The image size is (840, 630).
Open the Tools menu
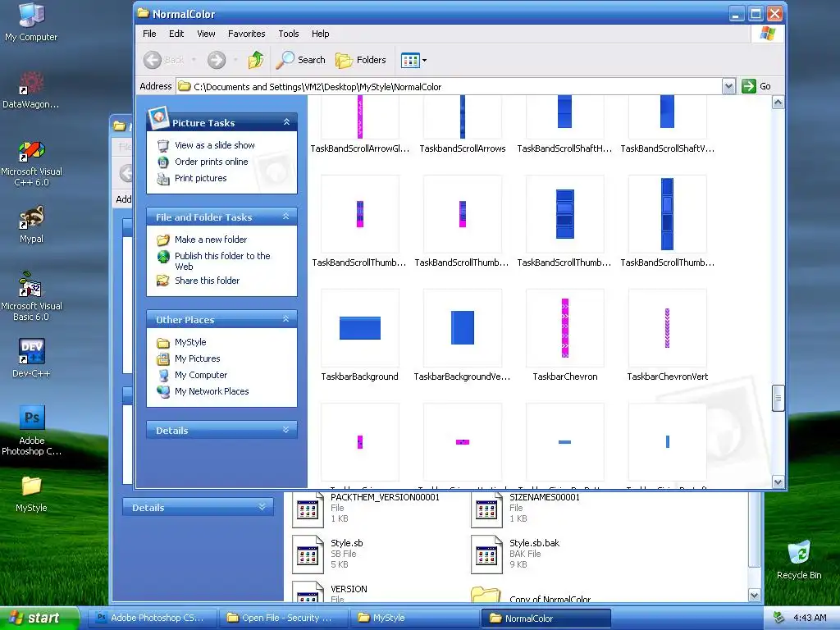coord(288,33)
